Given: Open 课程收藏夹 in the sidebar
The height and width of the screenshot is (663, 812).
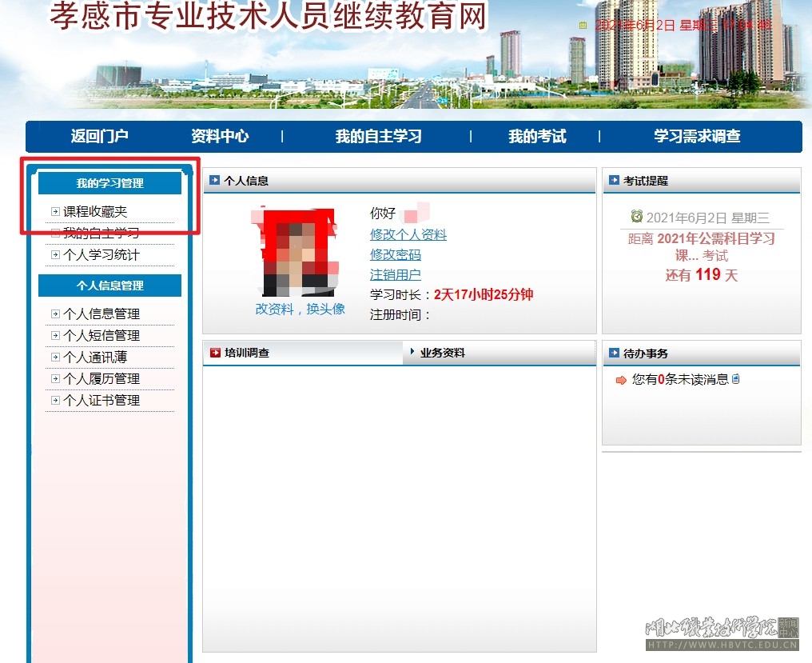Looking at the screenshot, I should click(x=95, y=212).
